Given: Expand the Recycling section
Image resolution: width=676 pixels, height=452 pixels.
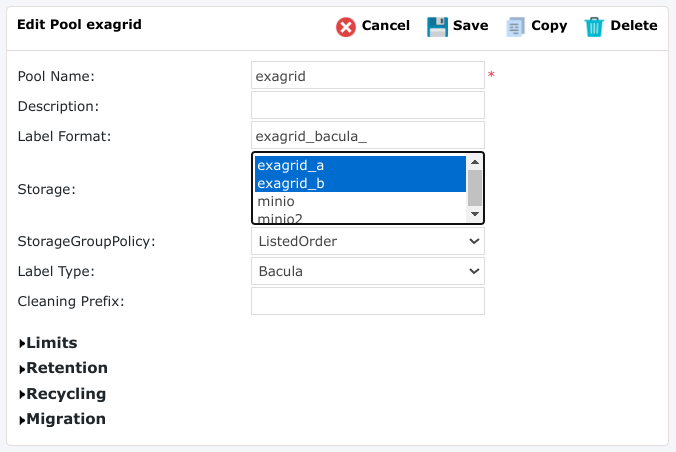Looking at the screenshot, I should pyautogui.click(x=62, y=394).
